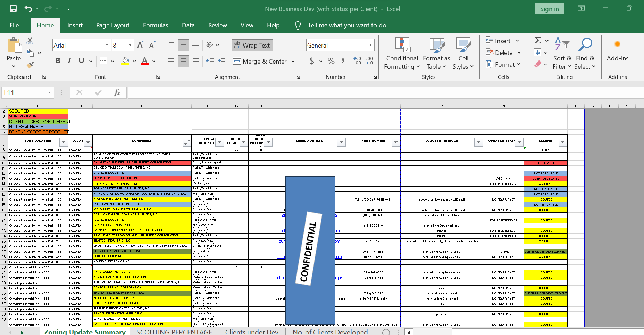Open the Insert cells dropdown arrow
The width and height of the screenshot is (644, 335).
coord(517,41)
